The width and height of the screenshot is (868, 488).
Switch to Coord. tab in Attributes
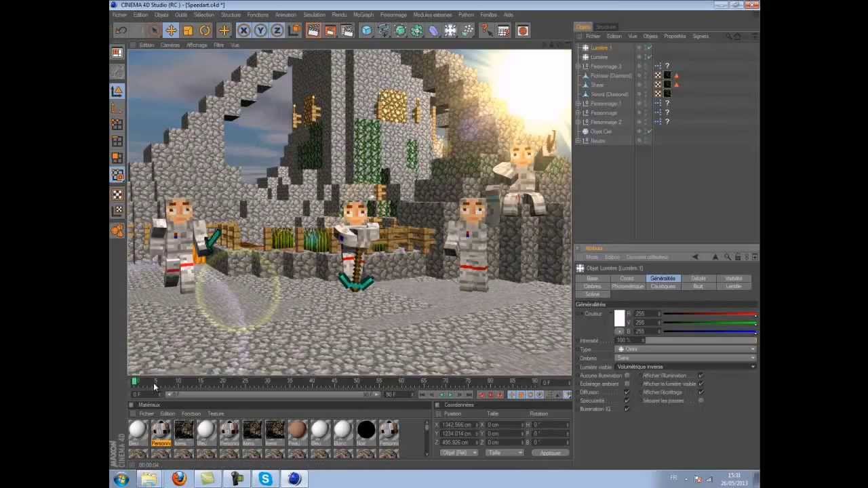tap(627, 279)
